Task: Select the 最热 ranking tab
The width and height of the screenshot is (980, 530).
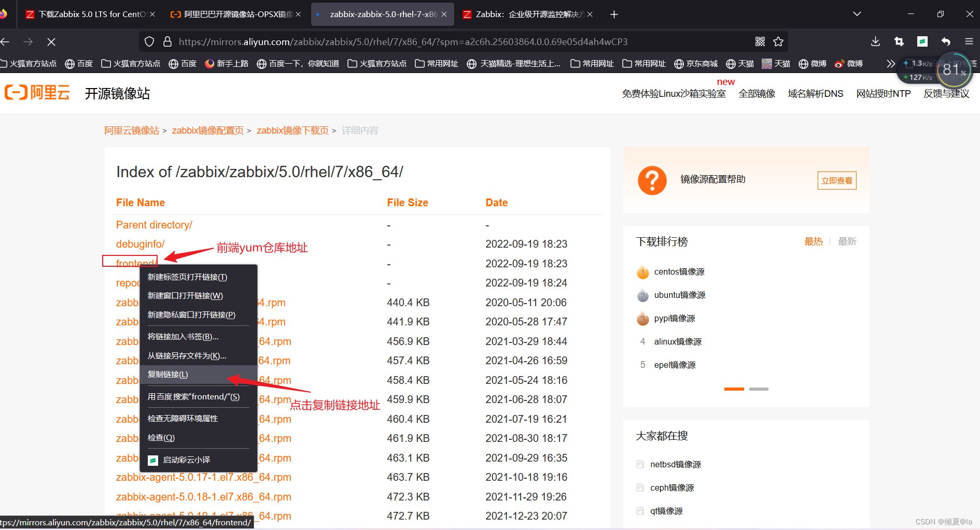Action: point(814,241)
